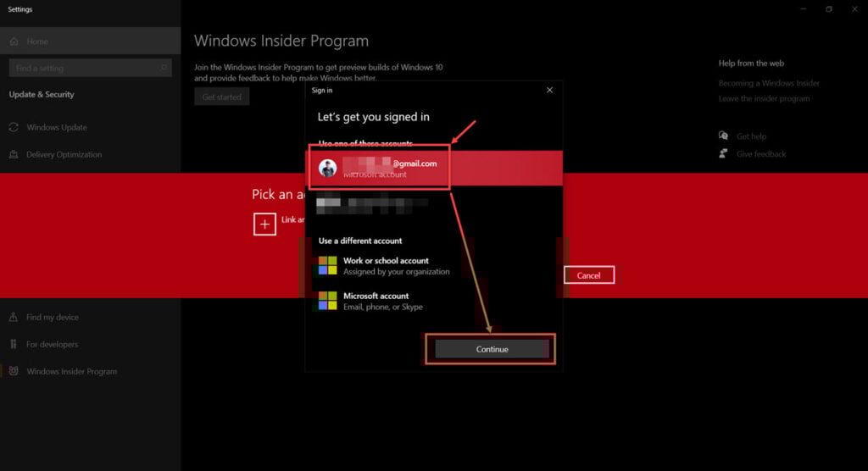The height and width of the screenshot is (471, 868).
Task: Click the Give feedback person icon
Action: [x=723, y=153]
